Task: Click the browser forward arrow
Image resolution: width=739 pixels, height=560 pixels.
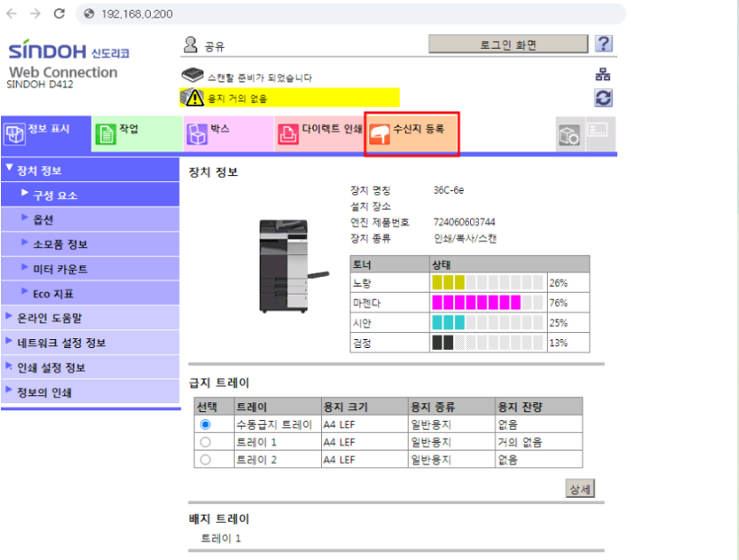Action: point(35,14)
